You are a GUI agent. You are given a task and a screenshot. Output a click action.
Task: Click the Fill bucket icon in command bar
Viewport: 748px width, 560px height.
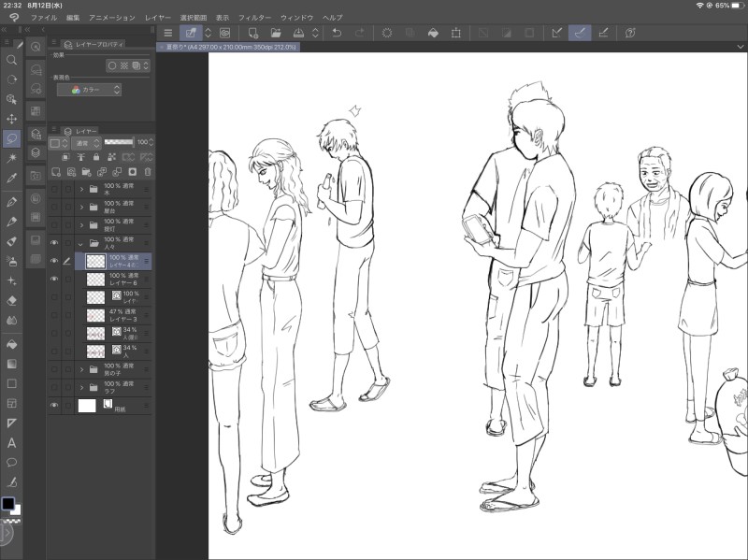pyautogui.click(x=433, y=33)
